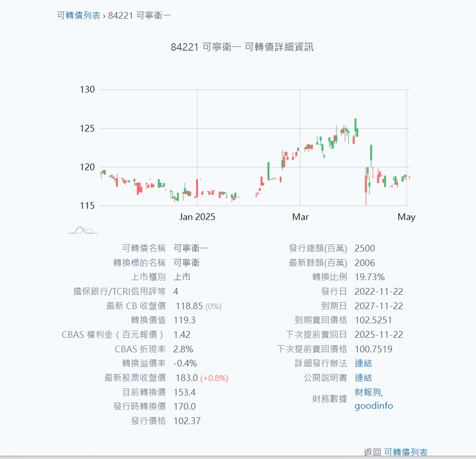Click the Mar label on the time axis
The width and height of the screenshot is (476, 459).
point(300,217)
